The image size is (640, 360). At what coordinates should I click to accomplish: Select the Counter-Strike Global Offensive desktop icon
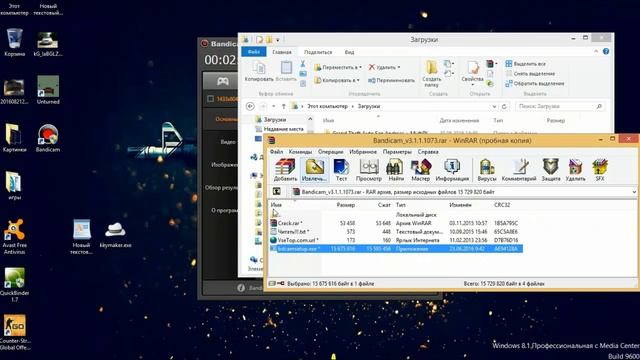pos(14,332)
